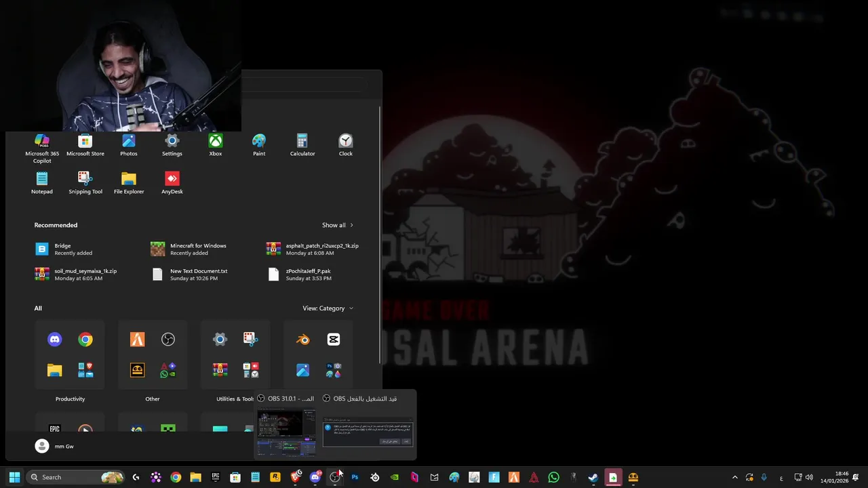Open Notepad from pinned apps
868x488 pixels.
pos(42,183)
